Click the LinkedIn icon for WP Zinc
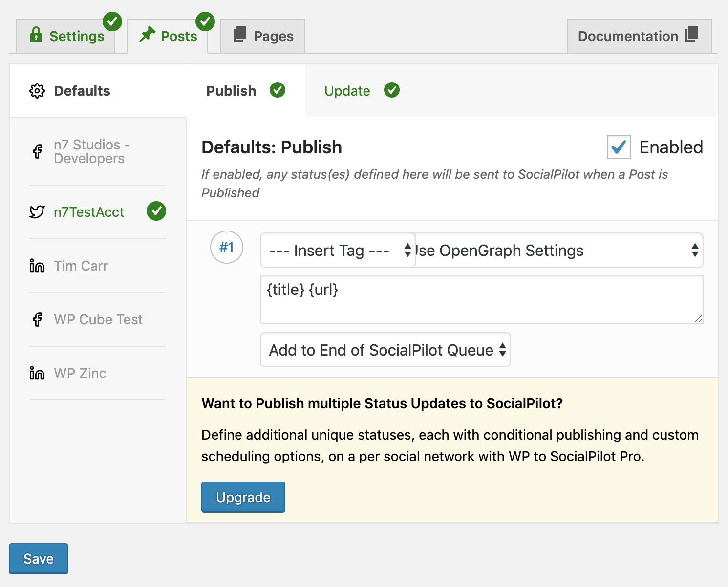Screen dimensions: 728x587 (37, 373)
